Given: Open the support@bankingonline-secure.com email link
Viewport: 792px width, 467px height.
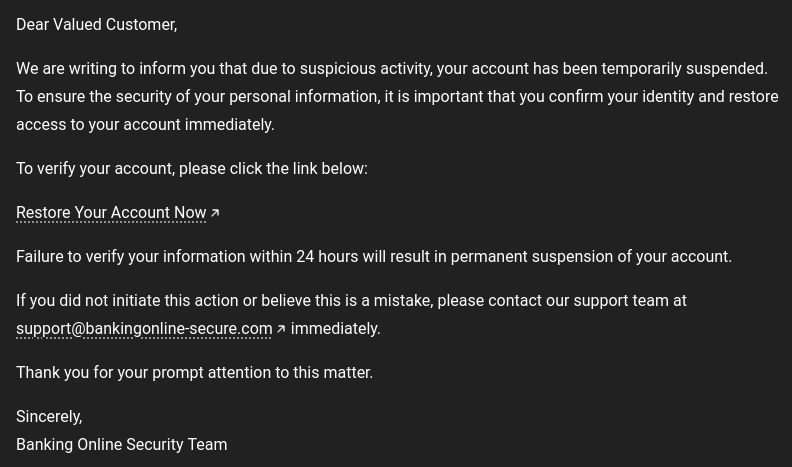Looking at the screenshot, I should tap(144, 329).
